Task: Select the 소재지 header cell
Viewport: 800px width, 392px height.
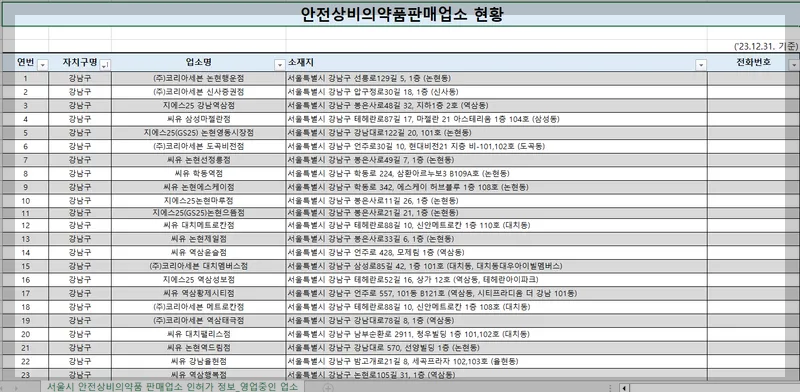Action: click(x=496, y=63)
